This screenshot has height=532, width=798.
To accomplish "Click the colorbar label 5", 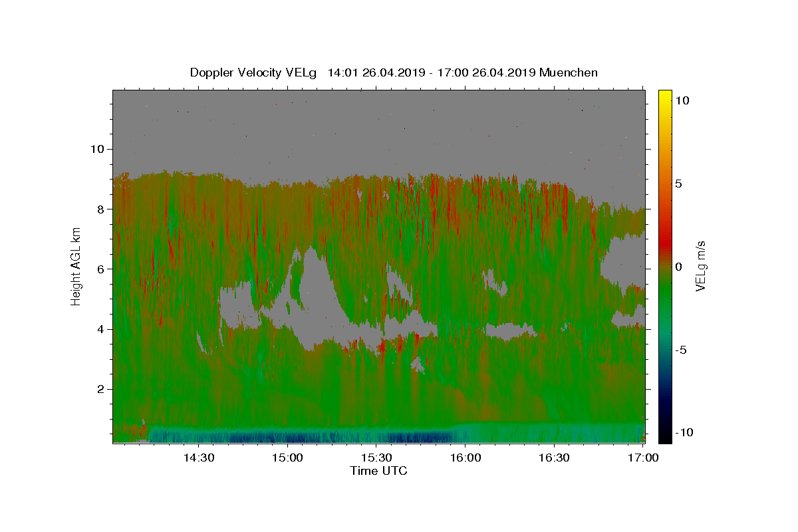I will point(678,184).
